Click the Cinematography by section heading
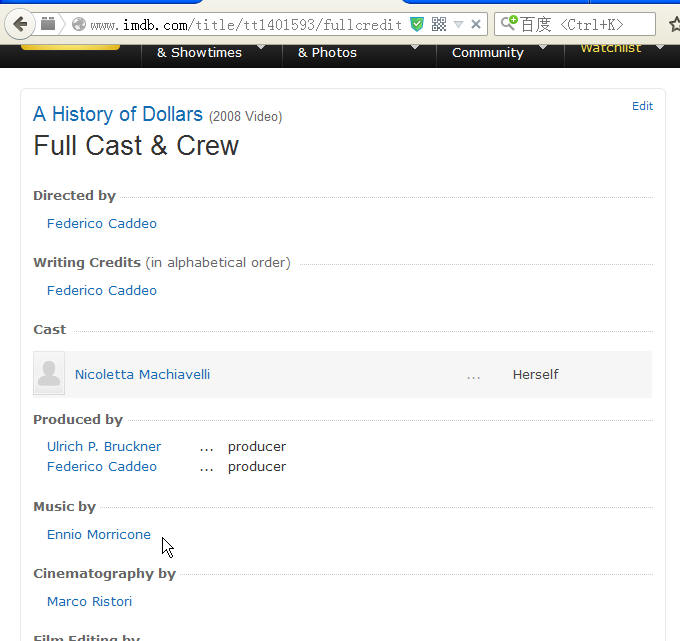This screenshot has width=680, height=641. click(104, 573)
